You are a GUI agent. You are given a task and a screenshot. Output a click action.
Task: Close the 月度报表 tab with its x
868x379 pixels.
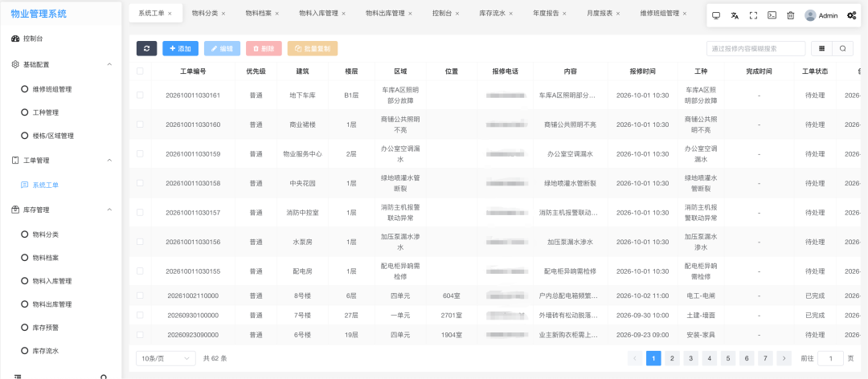tap(618, 14)
